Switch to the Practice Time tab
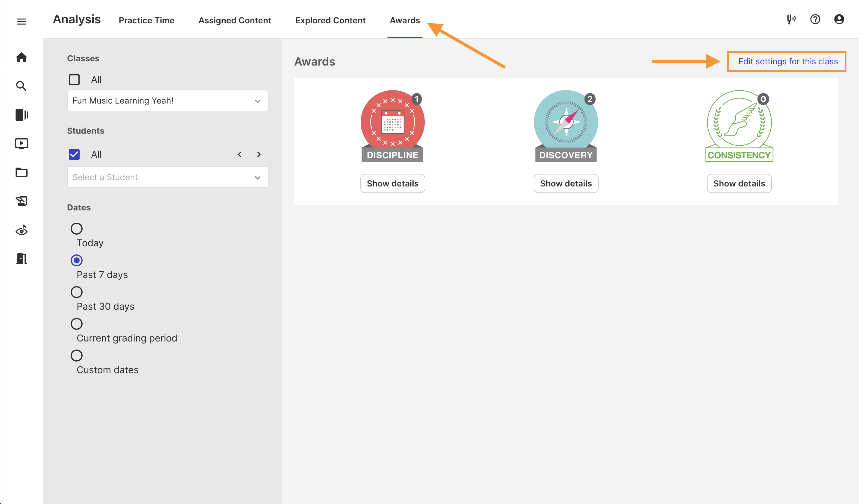Screen dimensions: 859x504 point(146,20)
